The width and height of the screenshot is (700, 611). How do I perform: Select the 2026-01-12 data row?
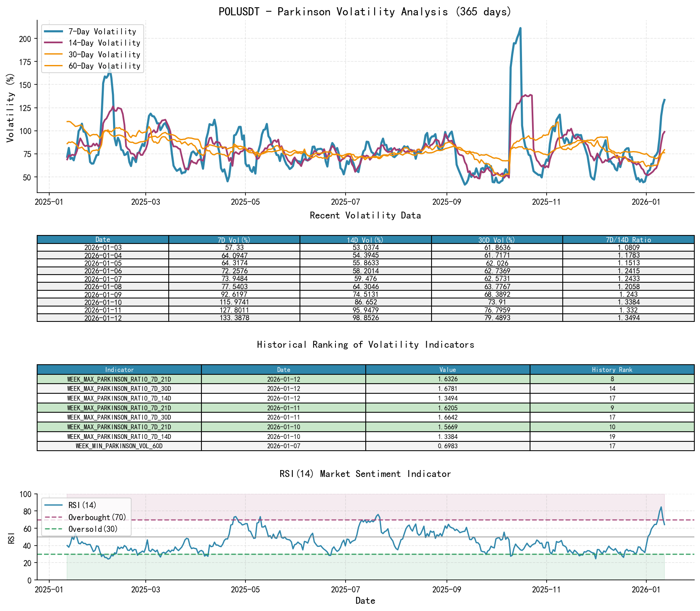[102, 318]
